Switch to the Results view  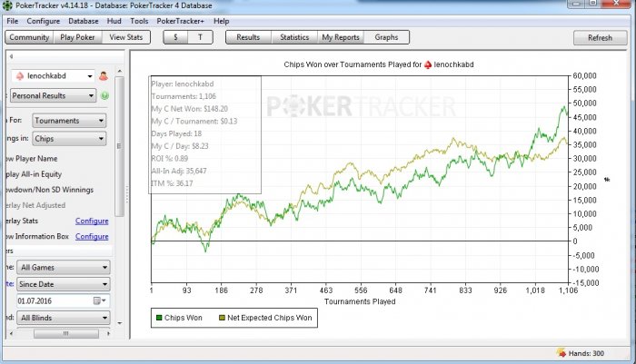click(248, 37)
